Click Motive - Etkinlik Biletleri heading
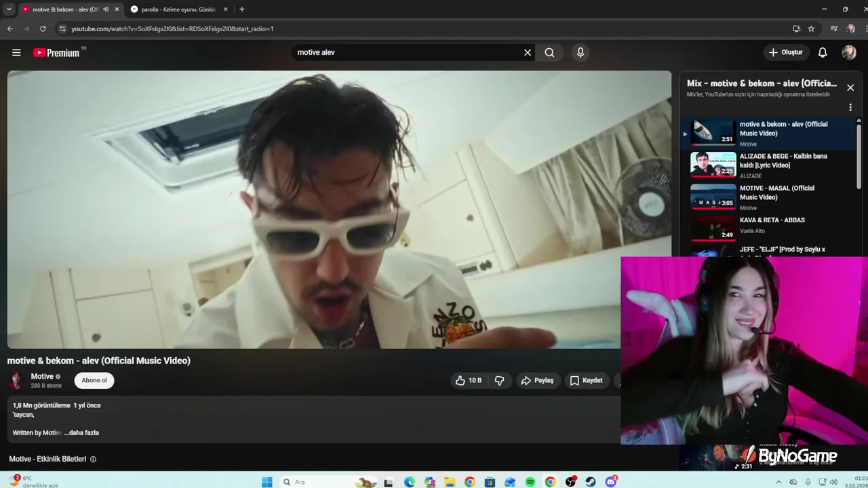Screen dimensions: 868x488 click(x=47, y=459)
